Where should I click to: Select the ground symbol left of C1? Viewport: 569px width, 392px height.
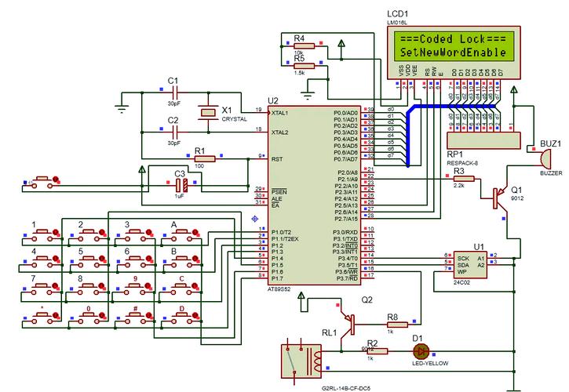click(122, 107)
